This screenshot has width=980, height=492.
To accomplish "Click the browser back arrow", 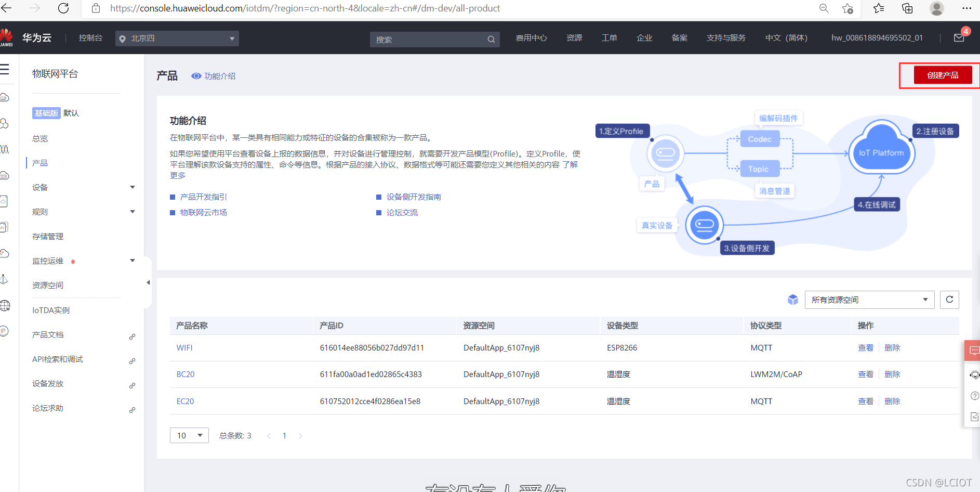I will (x=6, y=8).
